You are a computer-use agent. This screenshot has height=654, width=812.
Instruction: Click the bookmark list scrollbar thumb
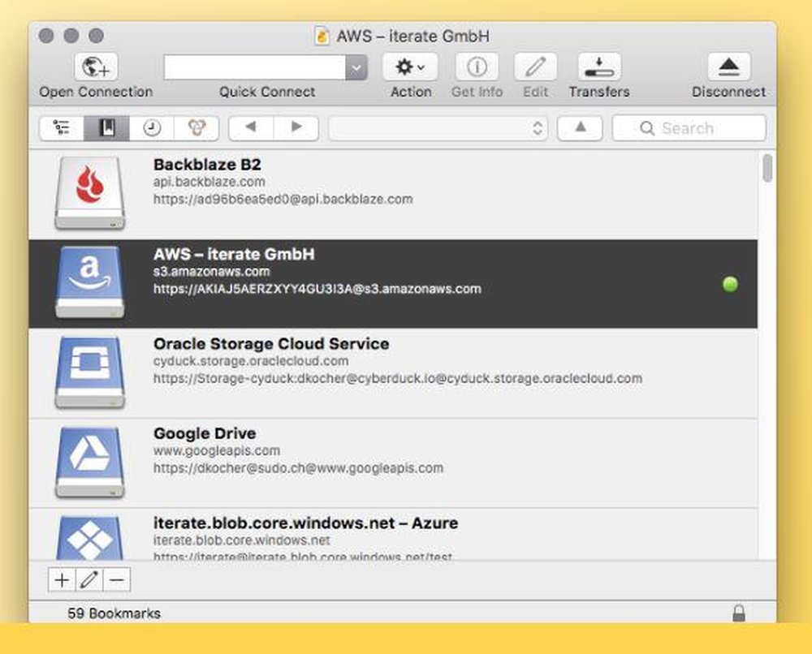pyautogui.click(x=767, y=168)
